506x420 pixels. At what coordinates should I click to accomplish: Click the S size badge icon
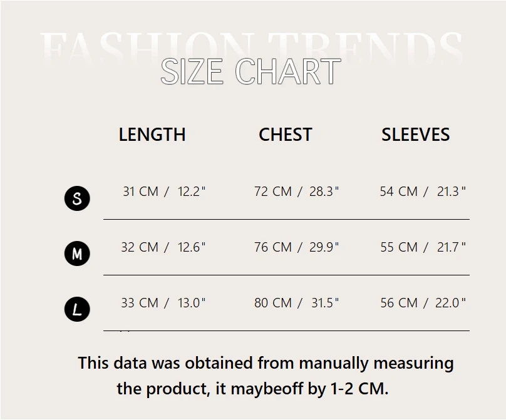click(x=77, y=198)
